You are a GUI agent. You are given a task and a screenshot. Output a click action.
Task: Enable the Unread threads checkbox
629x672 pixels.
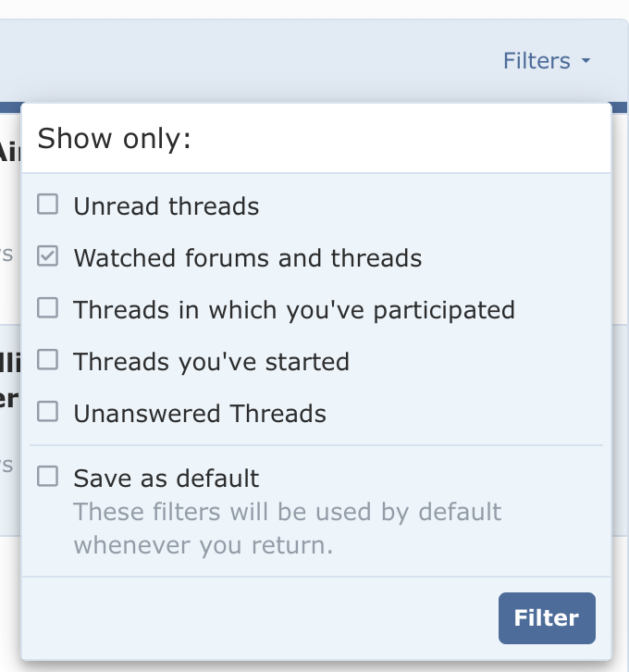(x=47, y=205)
